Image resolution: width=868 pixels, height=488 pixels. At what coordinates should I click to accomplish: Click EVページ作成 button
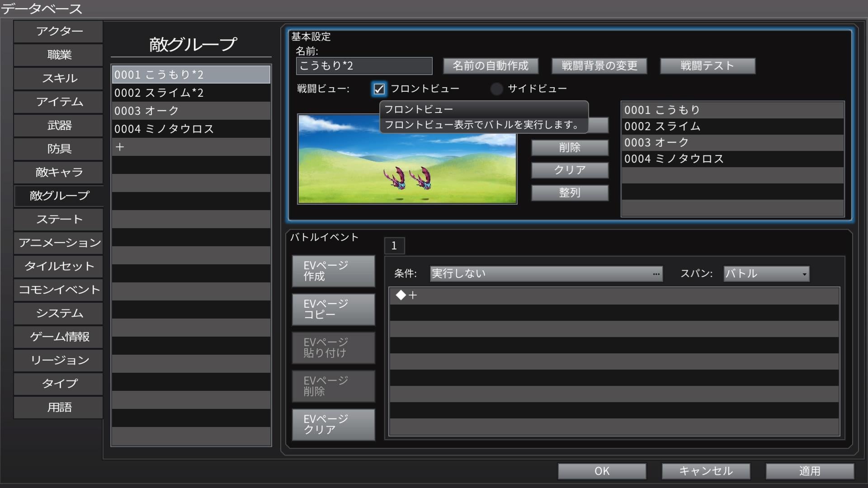pyautogui.click(x=333, y=271)
